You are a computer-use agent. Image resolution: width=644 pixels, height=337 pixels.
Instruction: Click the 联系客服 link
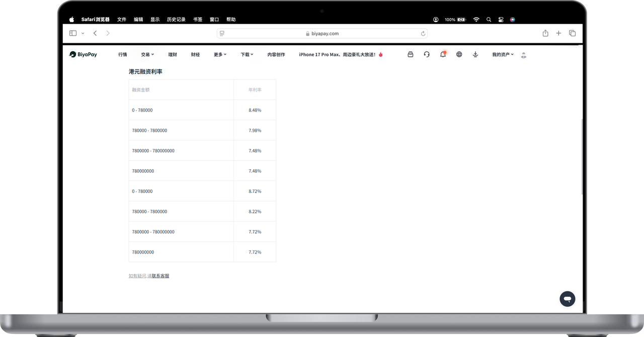[160, 276]
